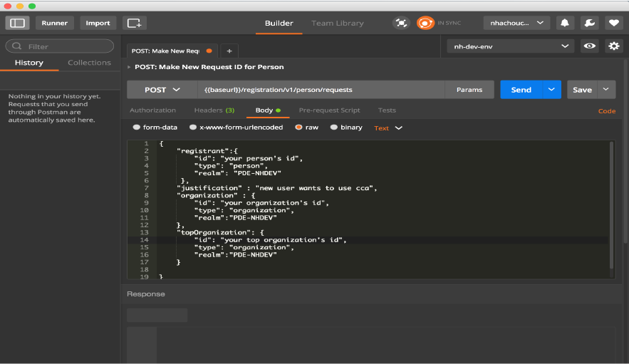Select the binary body radio button
The image size is (629, 364).
click(x=333, y=128)
